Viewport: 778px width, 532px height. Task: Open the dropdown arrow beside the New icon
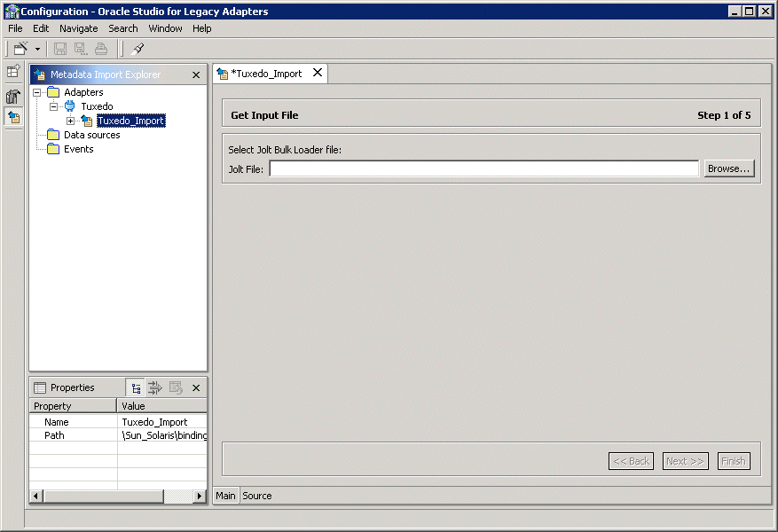pos(38,49)
